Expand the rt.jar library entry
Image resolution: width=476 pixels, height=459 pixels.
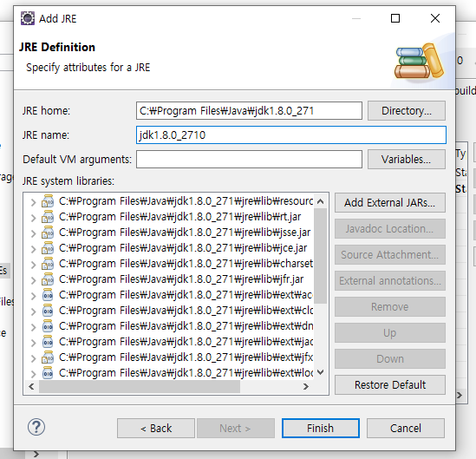click(34, 218)
